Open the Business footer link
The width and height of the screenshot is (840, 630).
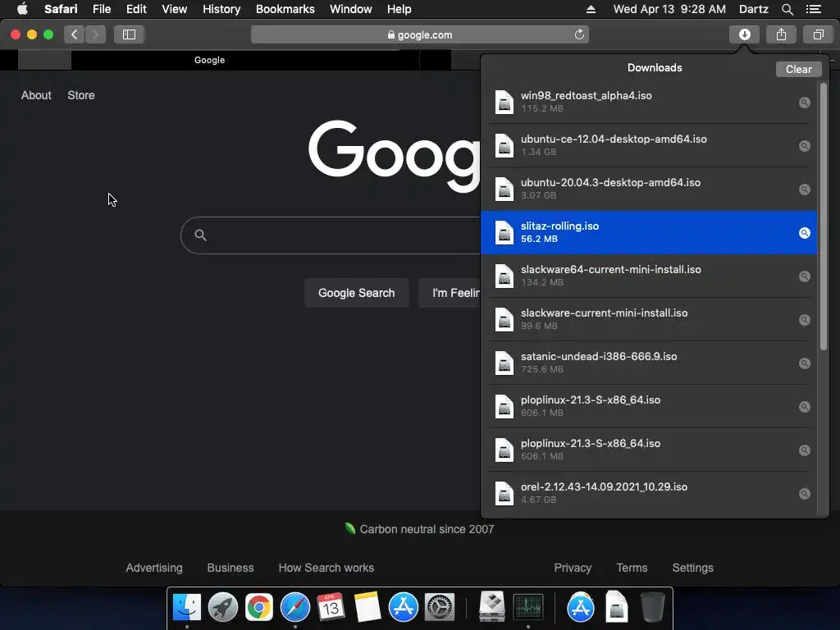[231, 568]
